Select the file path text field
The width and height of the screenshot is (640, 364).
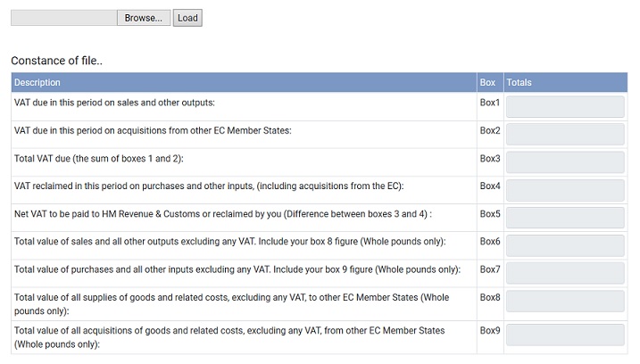(64, 18)
